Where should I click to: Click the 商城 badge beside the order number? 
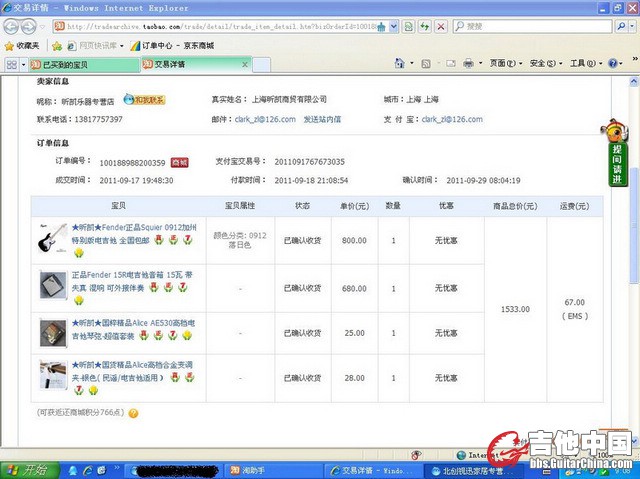(179, 161)
